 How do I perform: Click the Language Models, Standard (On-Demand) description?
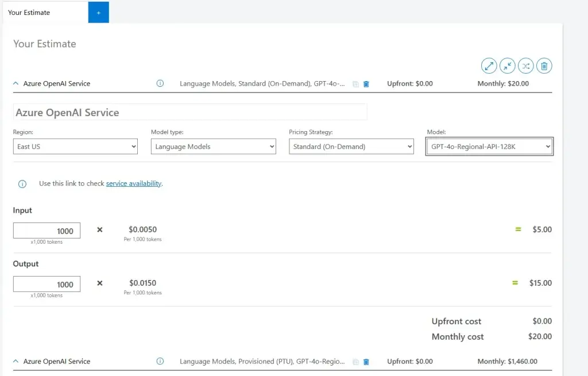pos(262,83)
